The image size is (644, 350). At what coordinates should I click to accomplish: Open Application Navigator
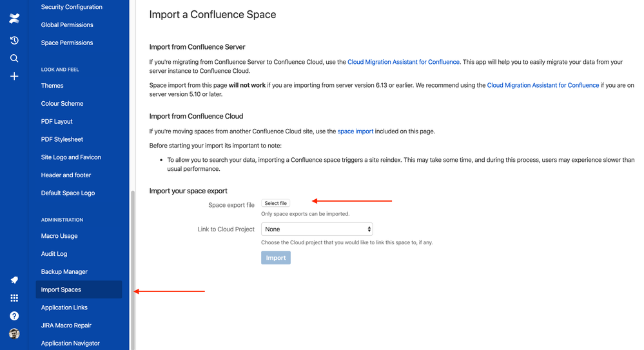70,343
